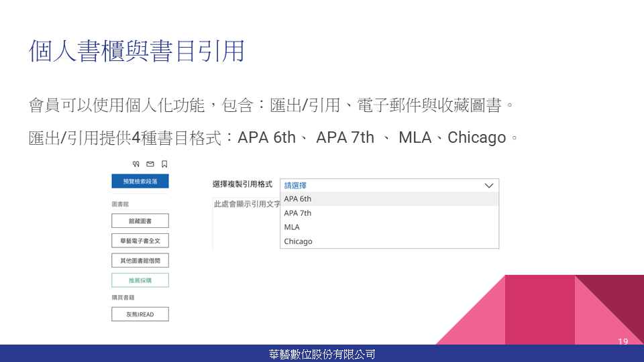Click the 館藏圖書 button
The width and height of the screenshot is (644, 362).
click(x=140, y=221)
